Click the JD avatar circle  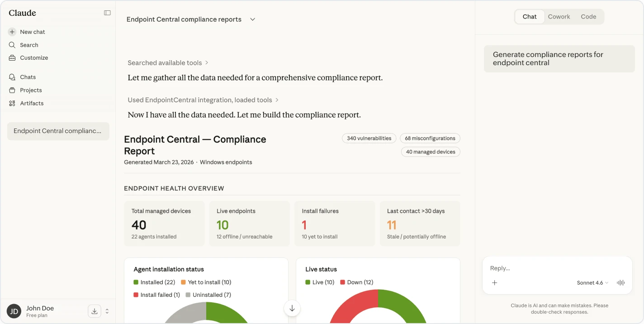tap(14, 311)
